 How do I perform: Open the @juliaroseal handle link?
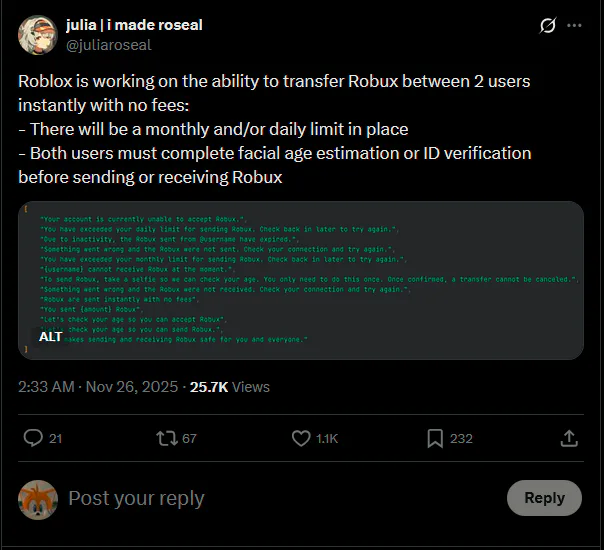click(x=109, y=44)
